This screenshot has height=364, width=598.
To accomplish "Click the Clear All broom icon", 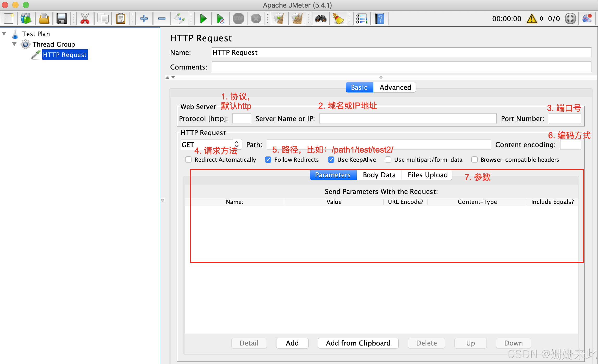I will pos(297,18).
